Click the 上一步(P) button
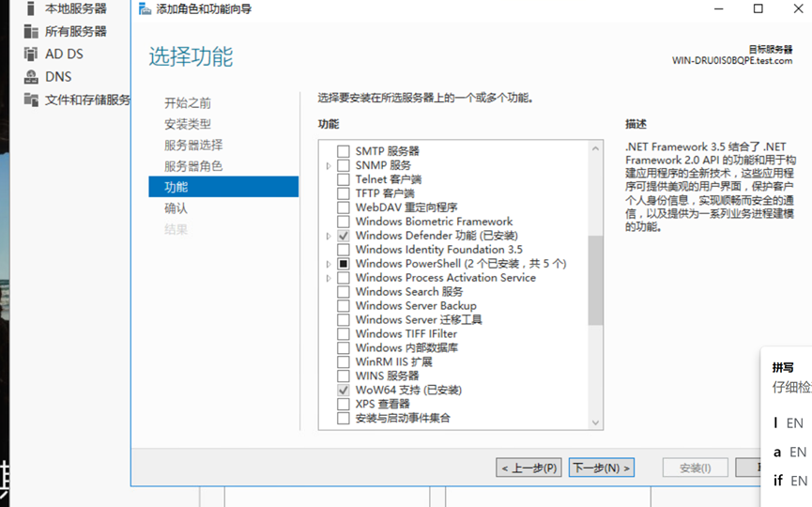Viewport: 812px width, 507px height. click(x=529, y=468)
